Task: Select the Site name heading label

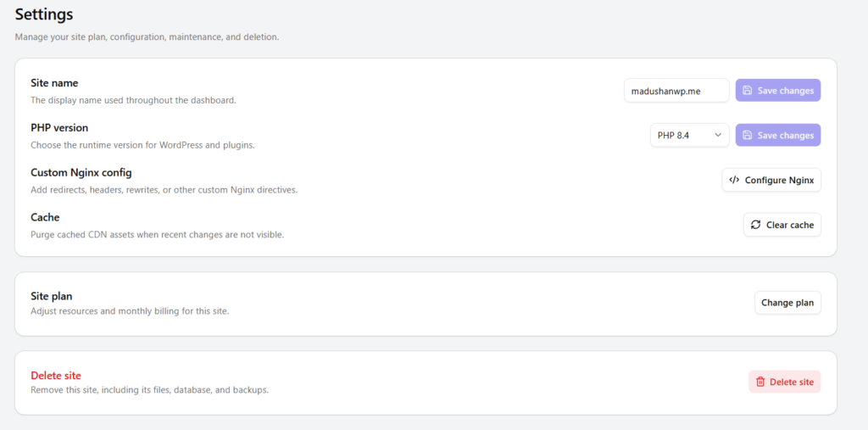Action: 54,83
